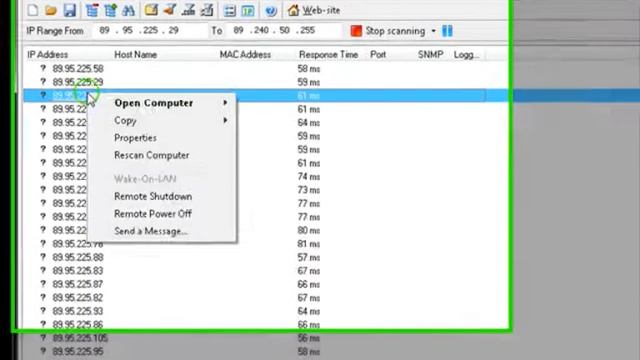
Task: Click the yellow note toolbar icon
Action: [151, 10]
